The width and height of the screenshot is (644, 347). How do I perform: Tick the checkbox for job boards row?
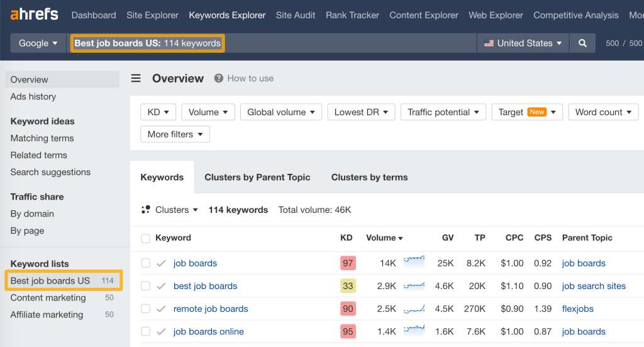point(145,263)
